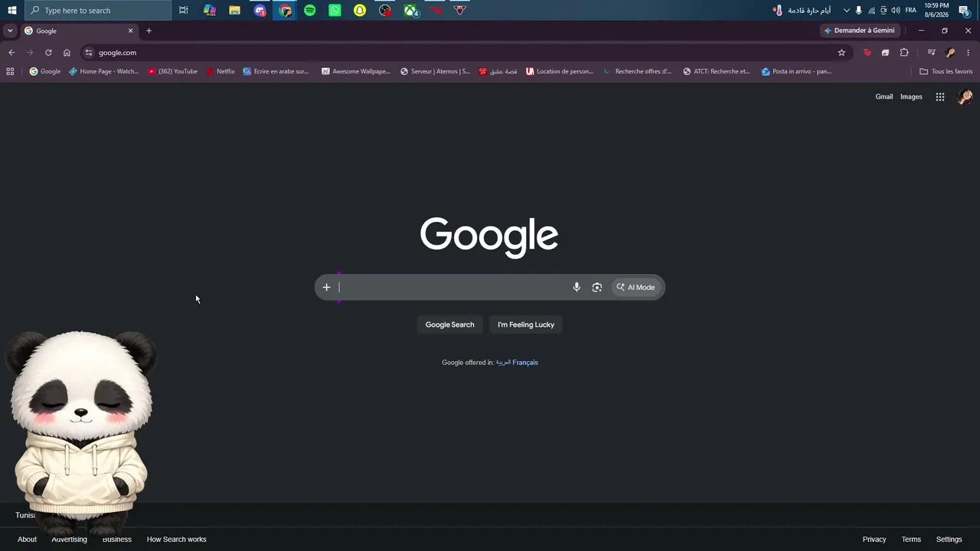Open the media controls button
The height and width of the screenshot is (551, 980).
pyautogui.click(x=931, y=53)
